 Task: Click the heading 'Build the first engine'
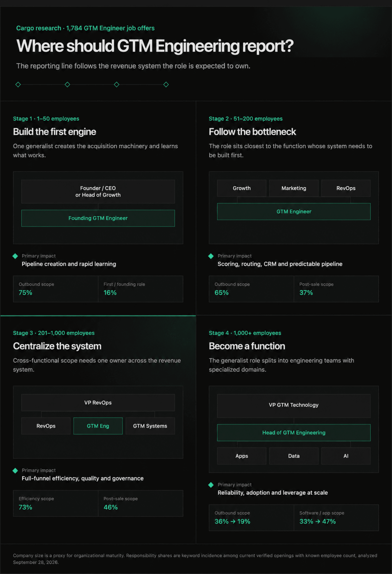55,132
